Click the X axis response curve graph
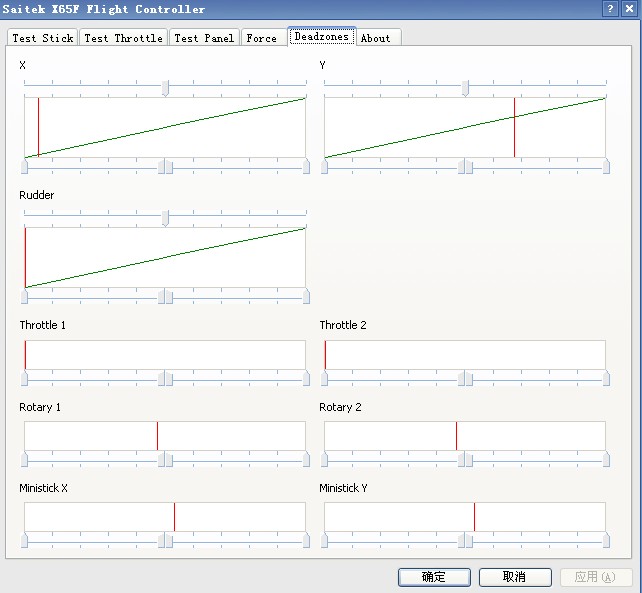642x593 pixels. click(165, 127)
